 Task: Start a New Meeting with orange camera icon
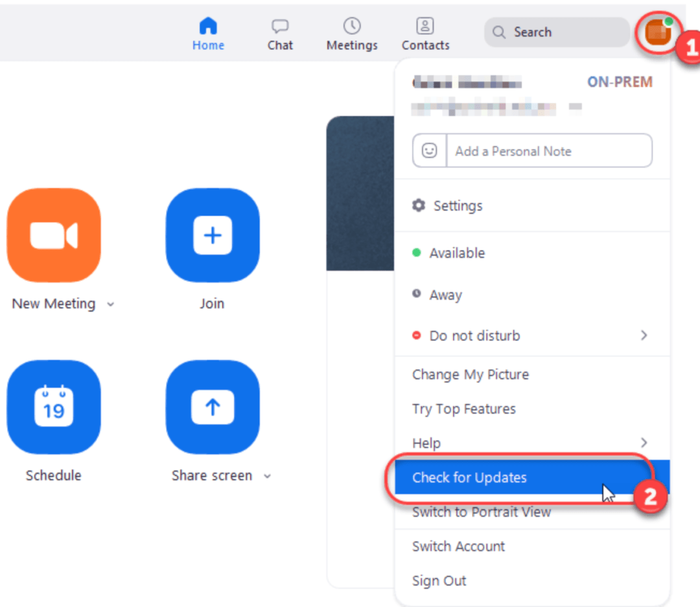(x=54, y=235)
